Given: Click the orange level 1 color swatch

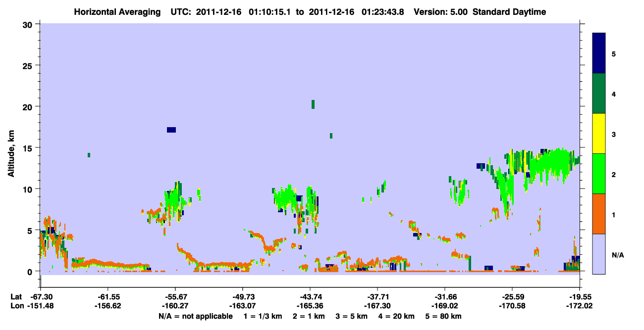Looking at the screenshot, I should pos(599,214).
